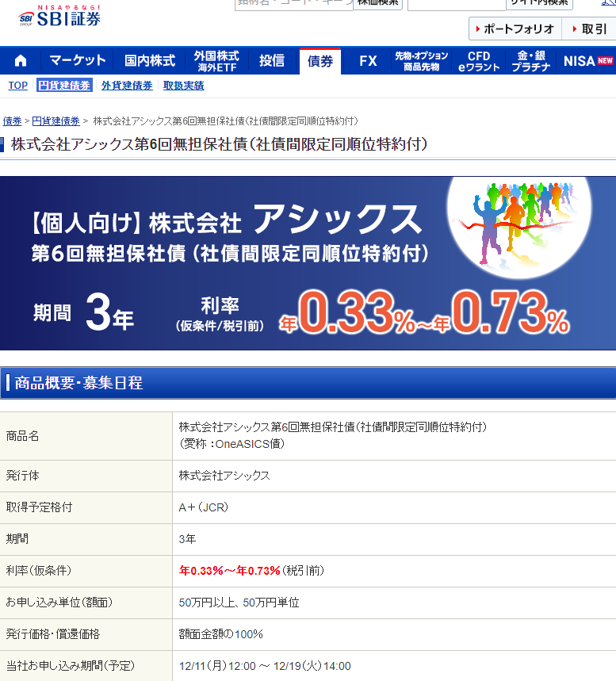The height and width of the screenshot is (681, 616).
Task: Click the お申し込み単位（額面） row label
Action: pos(59,603)
